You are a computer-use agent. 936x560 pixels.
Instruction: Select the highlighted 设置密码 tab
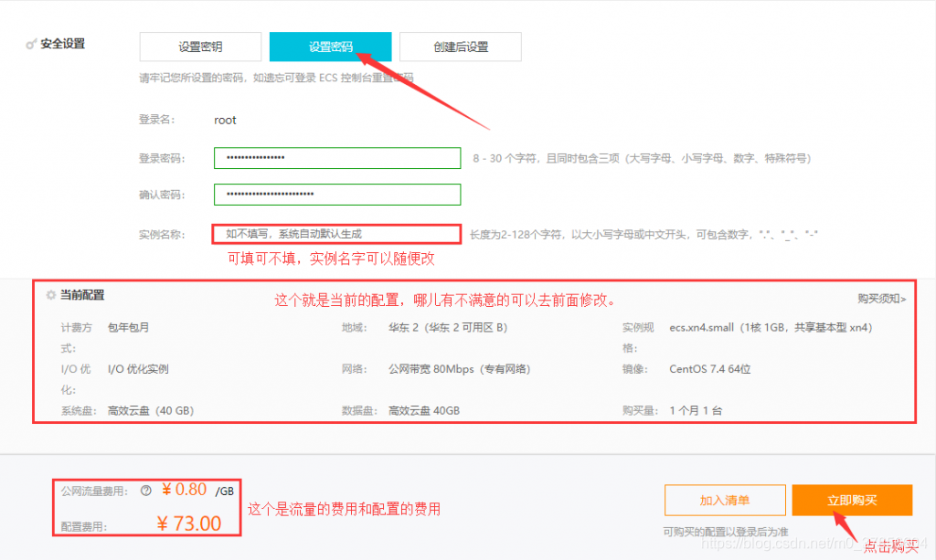pos(330,46)
